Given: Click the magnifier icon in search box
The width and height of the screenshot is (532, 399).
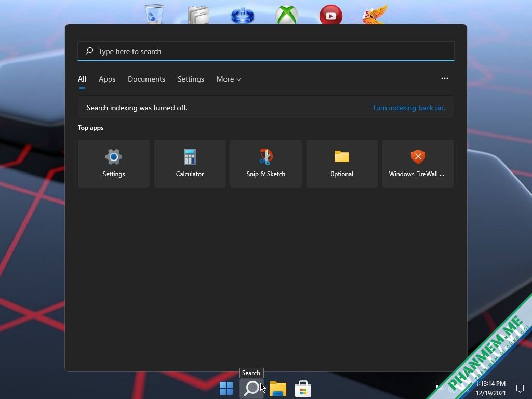Looking at the screenshot, I should pos(89,51).
